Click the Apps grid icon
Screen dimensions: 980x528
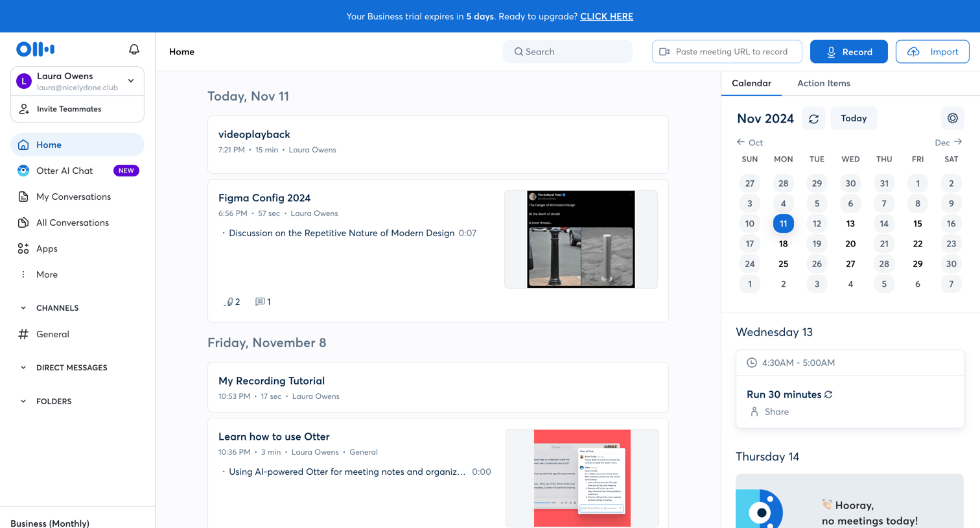[23, 248]
